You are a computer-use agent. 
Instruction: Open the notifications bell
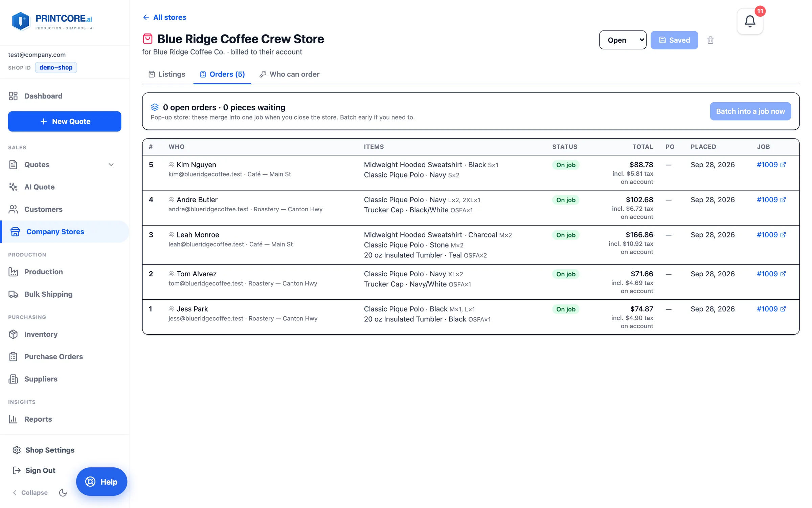(750, 21)
